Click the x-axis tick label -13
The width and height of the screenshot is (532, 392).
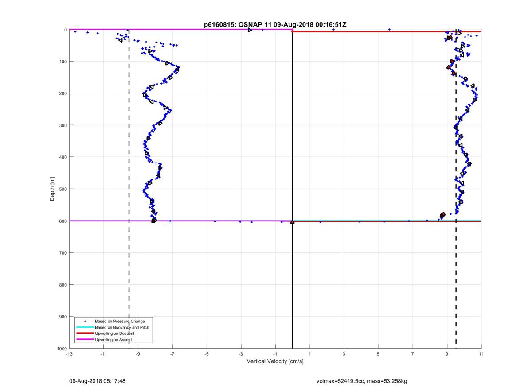[x=69, y=353]
